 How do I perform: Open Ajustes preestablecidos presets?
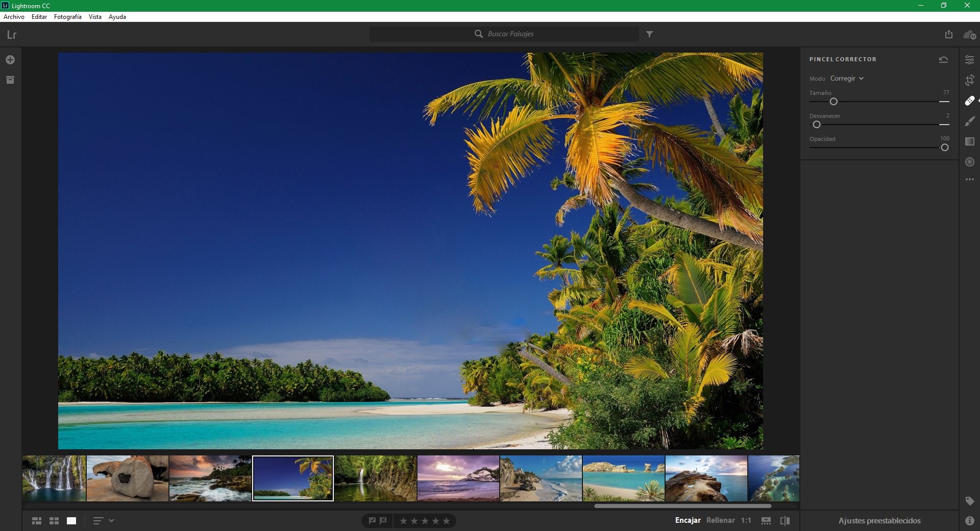point(879,521)
